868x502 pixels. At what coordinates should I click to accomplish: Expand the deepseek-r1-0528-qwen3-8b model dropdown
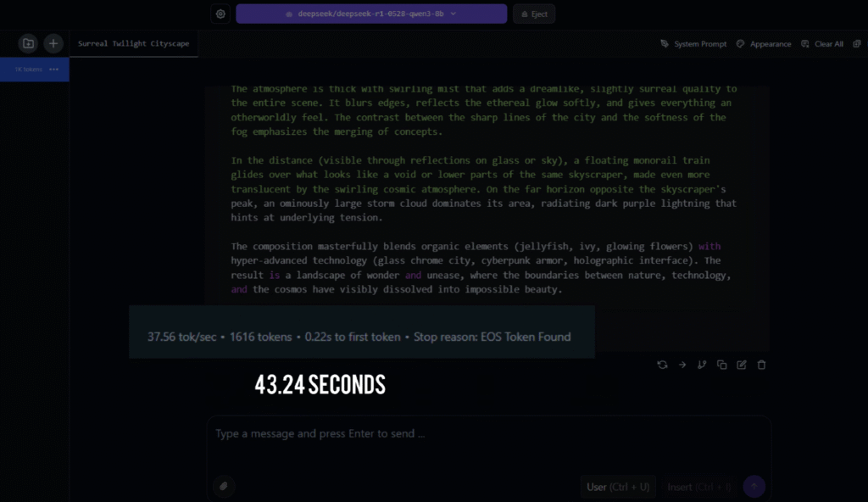coord(370,14)
